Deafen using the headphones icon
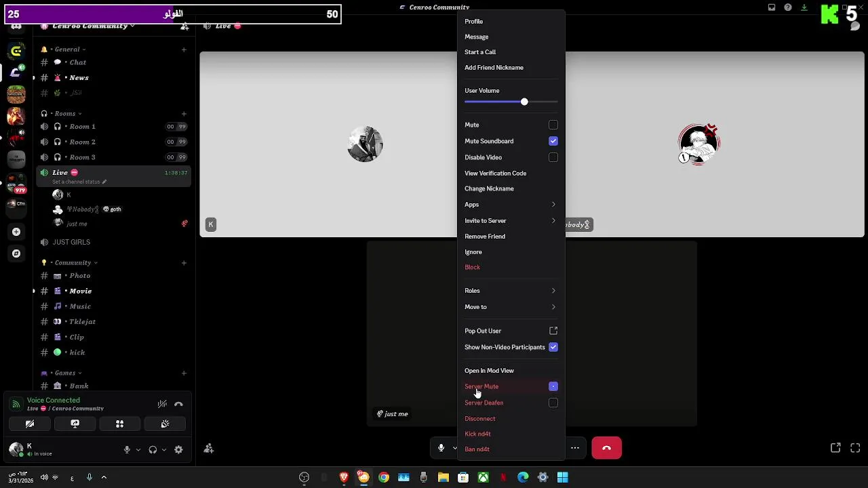 pyautogui.click(x=153, y=449)
